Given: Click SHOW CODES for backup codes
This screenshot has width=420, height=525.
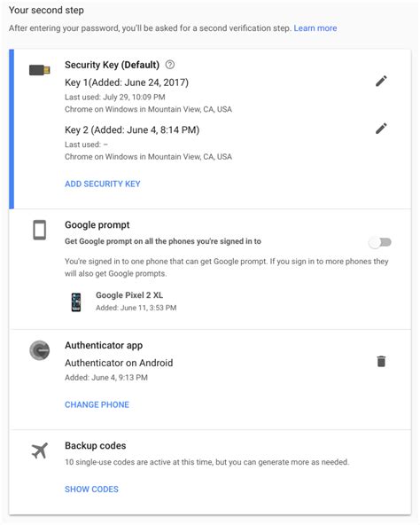Looking at the screenshot, I should point(91,490).
